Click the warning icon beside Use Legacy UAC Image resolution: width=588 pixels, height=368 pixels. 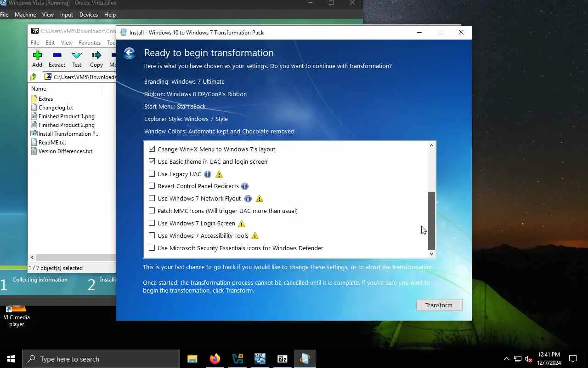pos(219,174)
